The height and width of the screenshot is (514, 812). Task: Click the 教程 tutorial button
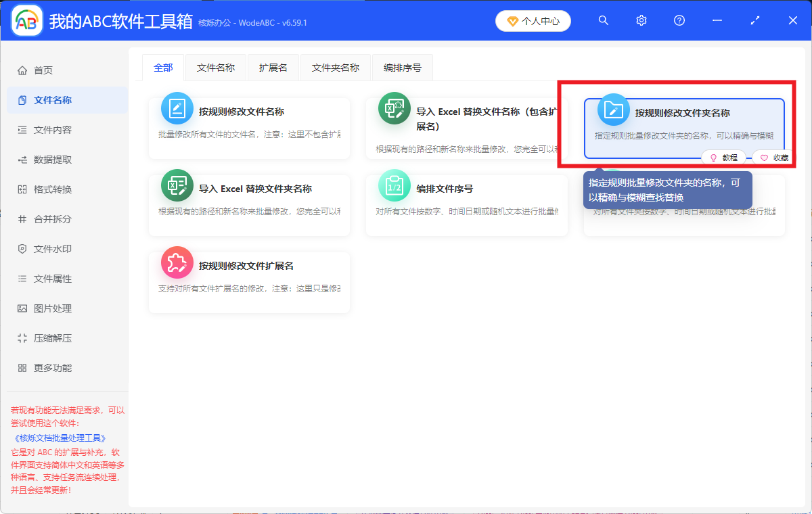point(725,158)
